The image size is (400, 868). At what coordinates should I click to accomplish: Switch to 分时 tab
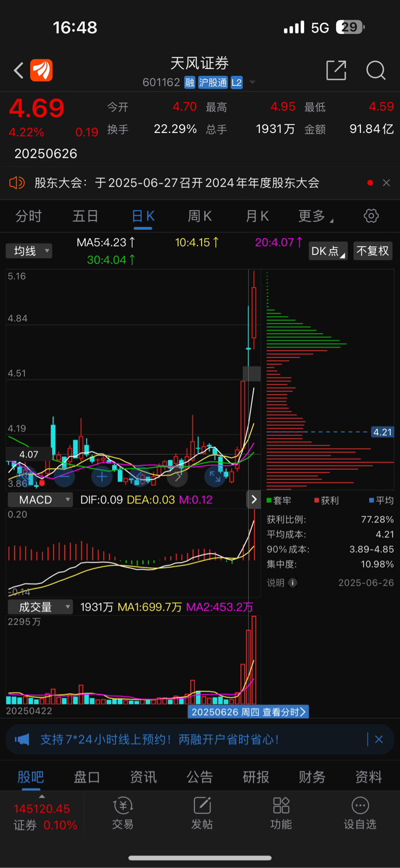tap(29, 216)
